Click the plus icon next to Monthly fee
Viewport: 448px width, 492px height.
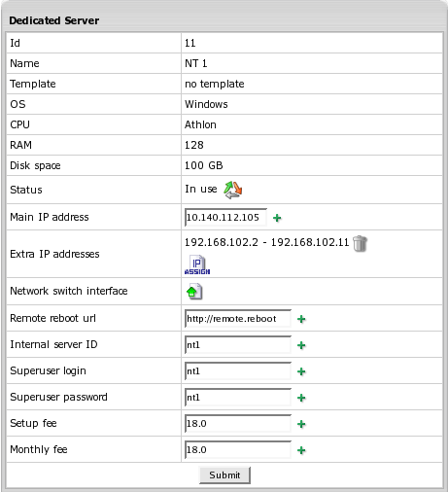coord(301,450)
